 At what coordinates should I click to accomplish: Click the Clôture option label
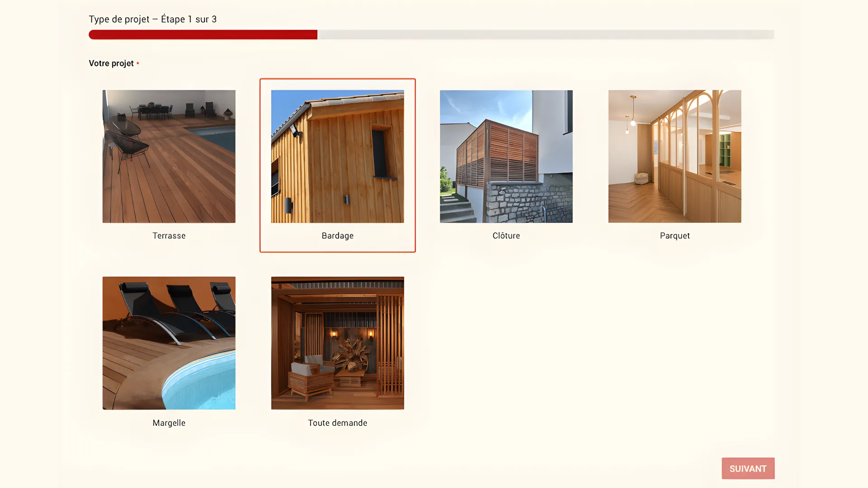tap(506, 235)
